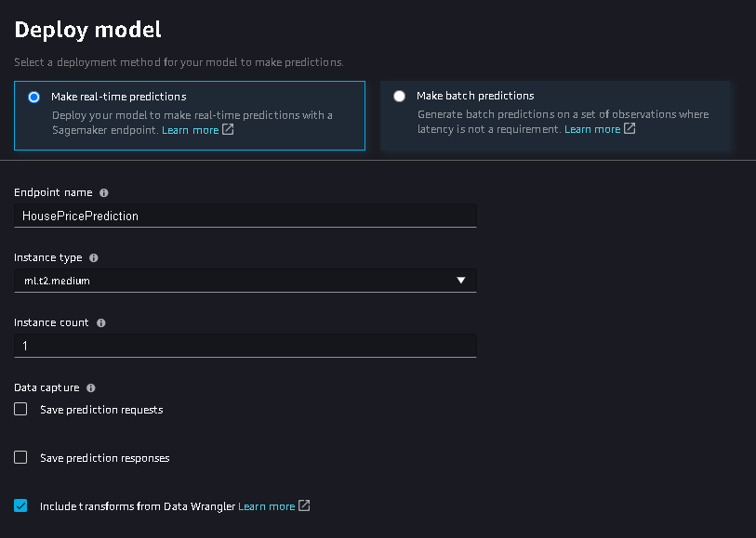Click the dropdown caret on Instance type field
The width and height of the screenshot is (756, 538).
coord(460,280)
